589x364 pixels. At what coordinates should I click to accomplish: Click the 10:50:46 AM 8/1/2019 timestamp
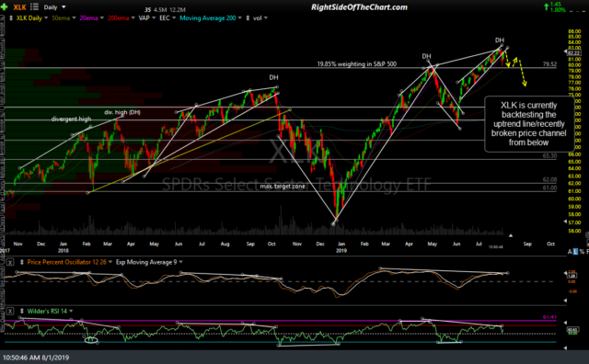pos(36,358)
